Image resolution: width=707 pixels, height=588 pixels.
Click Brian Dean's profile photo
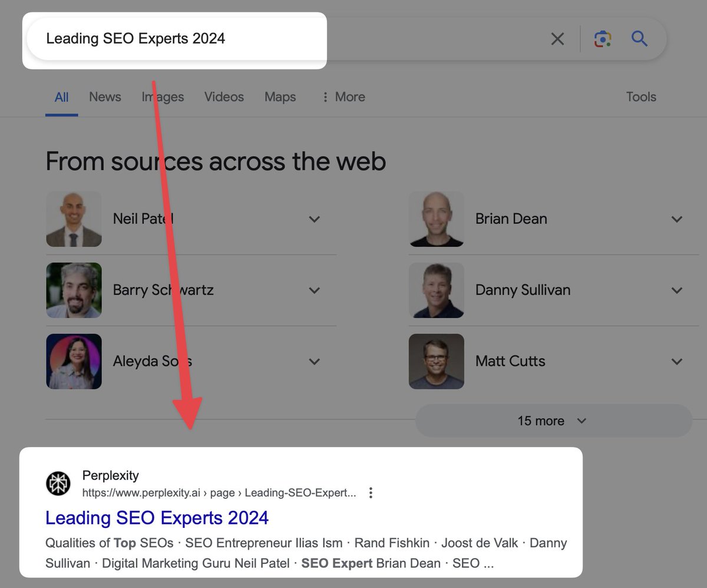pos(437,219)
